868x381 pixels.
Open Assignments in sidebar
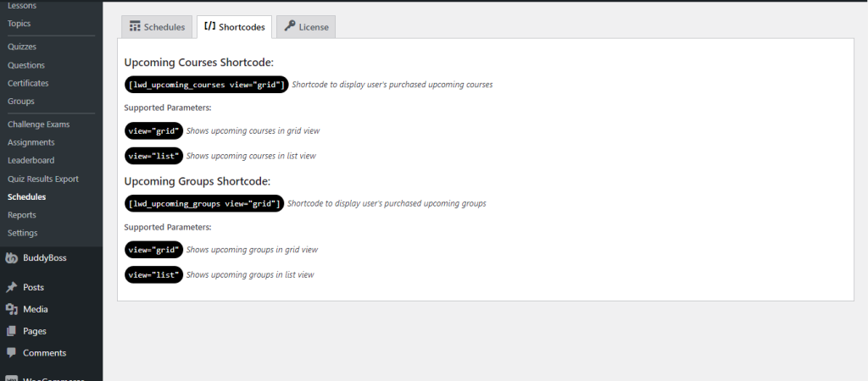[x=31, y=142]
